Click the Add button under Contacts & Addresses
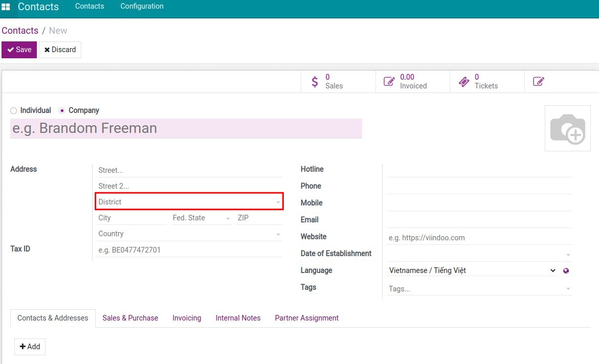The width and height of the screenshot is (599, 364). [30, 347]
